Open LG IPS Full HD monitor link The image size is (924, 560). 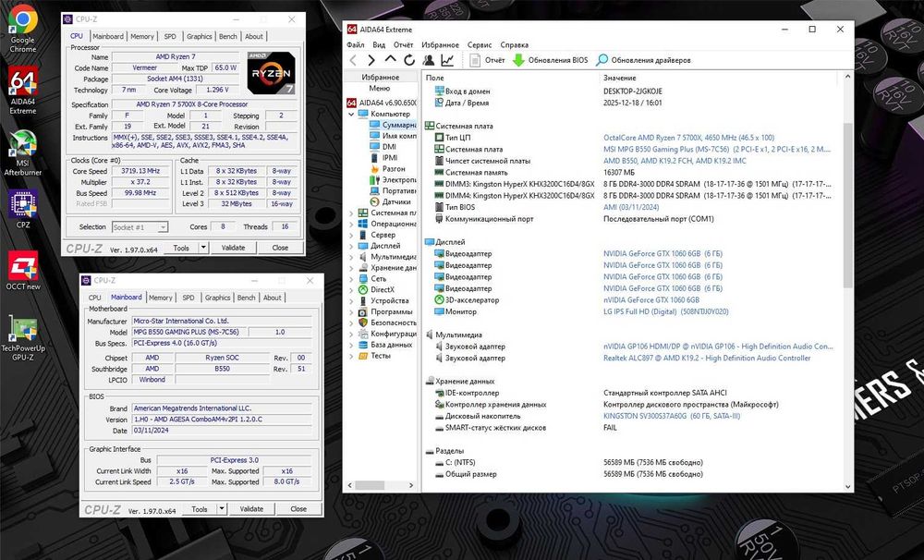tap(665, 311)
